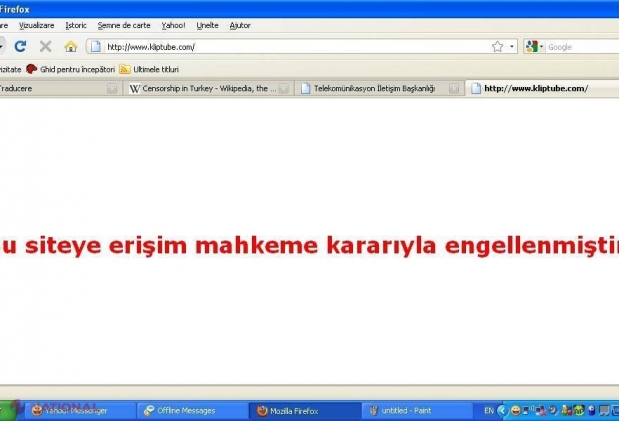Click the Google search engine icon
The width and height of the screenshot is (619, 421).
[x=531, y=46]
